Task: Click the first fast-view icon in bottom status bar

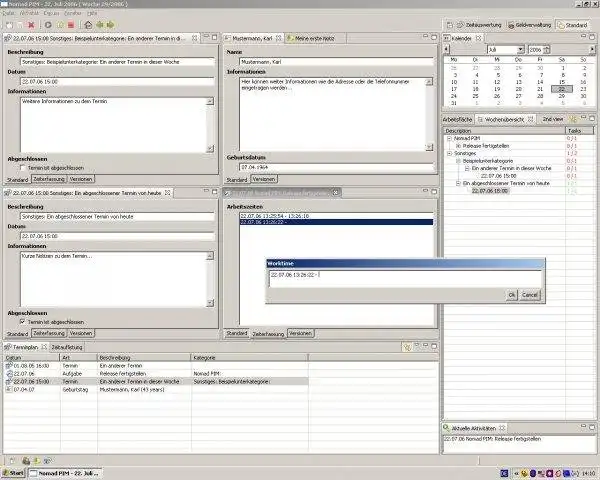Action: click(x=12, y=460)
